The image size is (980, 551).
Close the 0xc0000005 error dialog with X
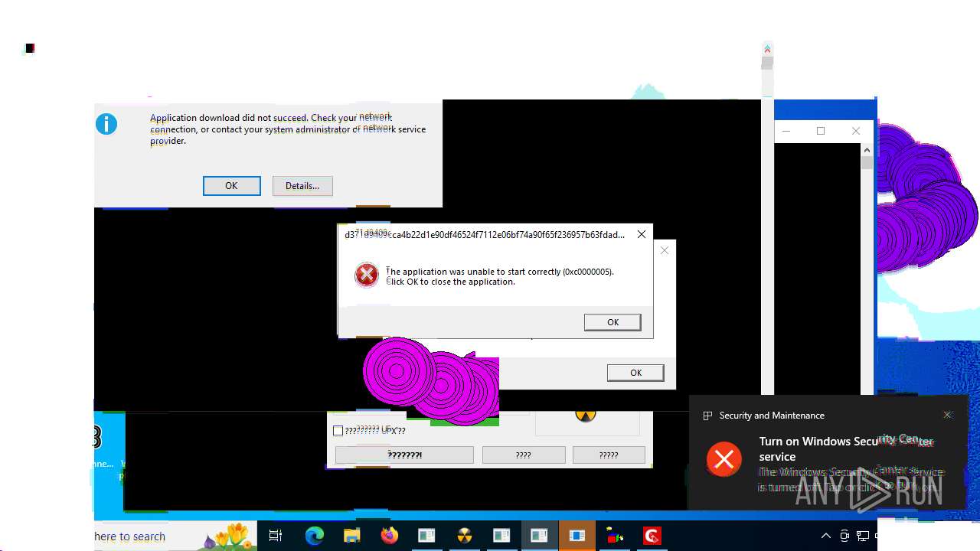click(642, 234)
